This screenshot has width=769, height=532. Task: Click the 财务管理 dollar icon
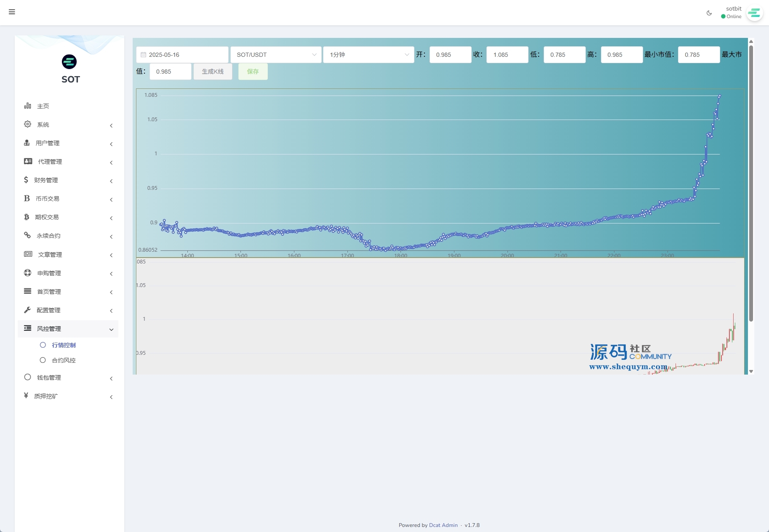tap(26, 180)
